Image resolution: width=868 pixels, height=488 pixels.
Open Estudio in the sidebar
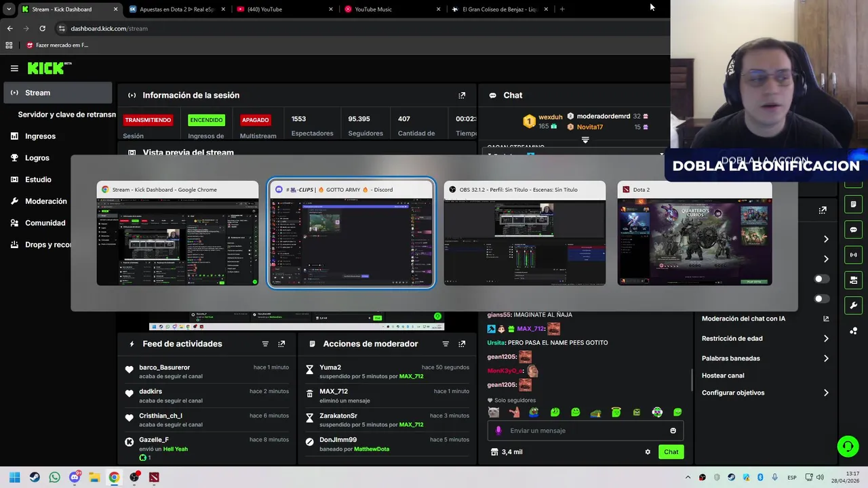point(37,180)
